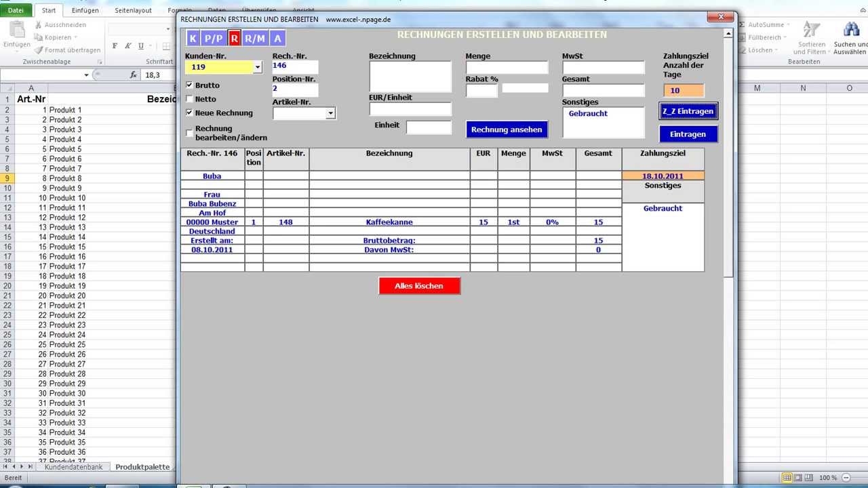868x488 pixels.
Task: Click the EUR/Einheit input field
Action: (410, 109)
